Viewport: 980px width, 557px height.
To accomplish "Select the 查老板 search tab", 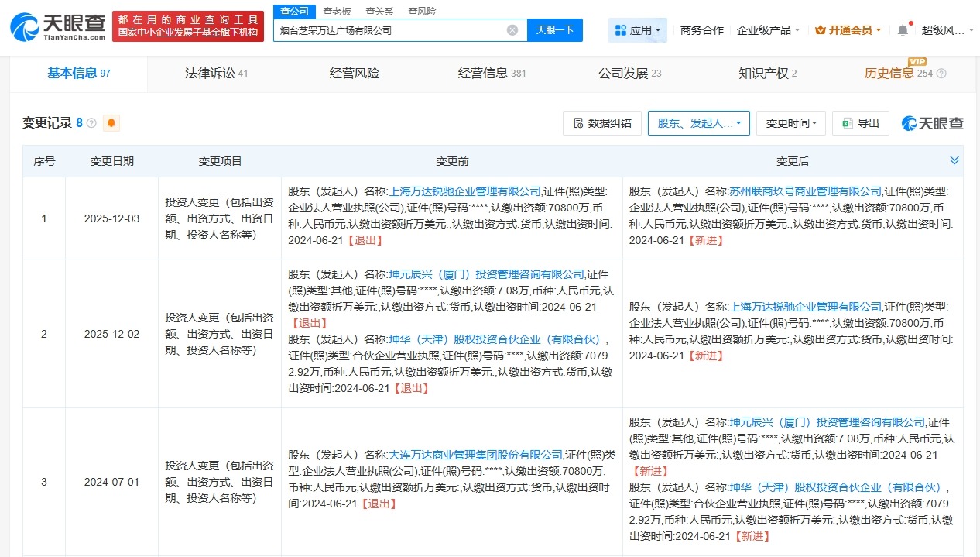I will click(x=338, y=12).
